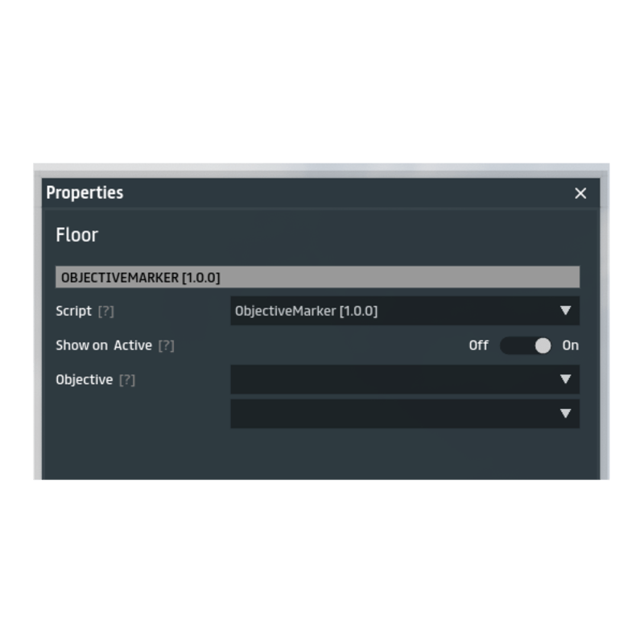Click the arrow of the lowest dropdown
Screen dimensions: 644x644
click(566, 414)
